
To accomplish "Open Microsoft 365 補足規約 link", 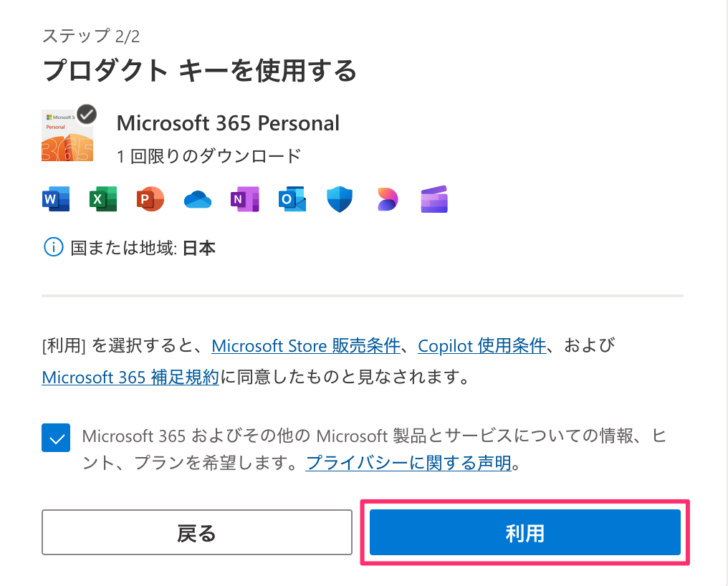I will tap(130, 377).
